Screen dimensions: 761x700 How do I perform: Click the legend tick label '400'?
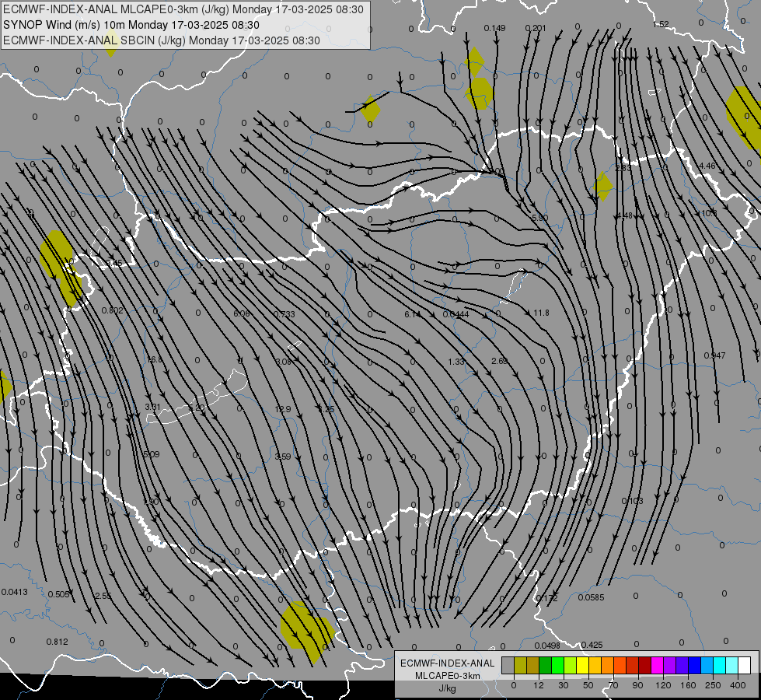[738, 685]
